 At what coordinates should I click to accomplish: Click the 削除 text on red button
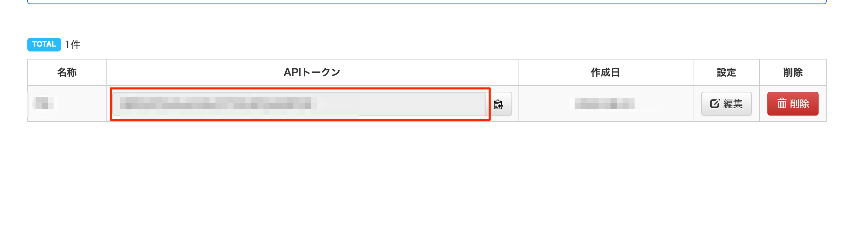click(x=800, y=104)
